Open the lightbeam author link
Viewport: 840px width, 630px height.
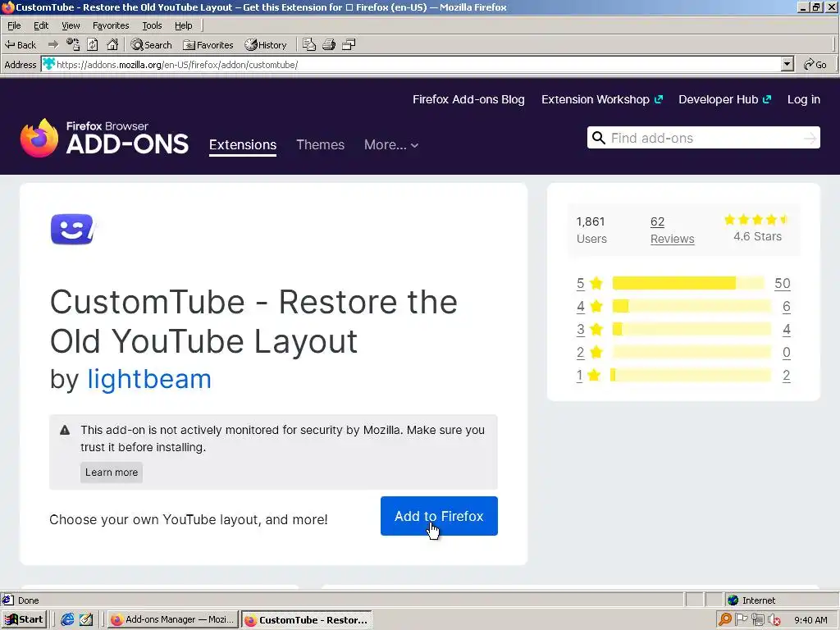[x=149, y=379]
